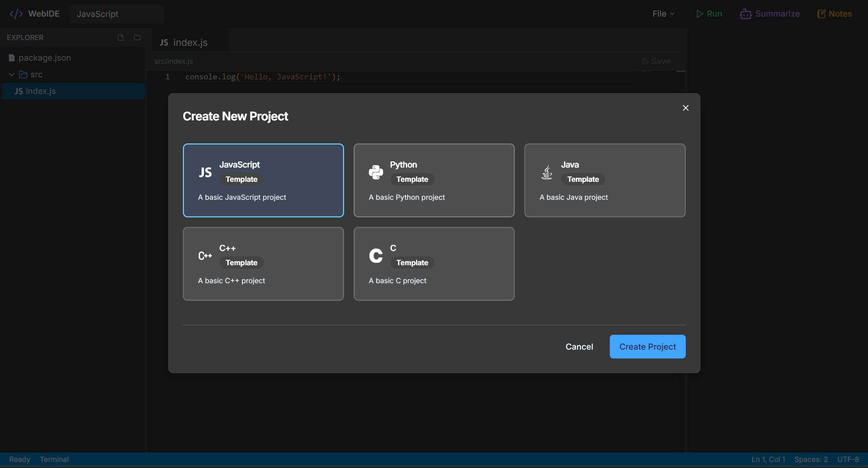Click the large C logo icon

tap(376, 256)
